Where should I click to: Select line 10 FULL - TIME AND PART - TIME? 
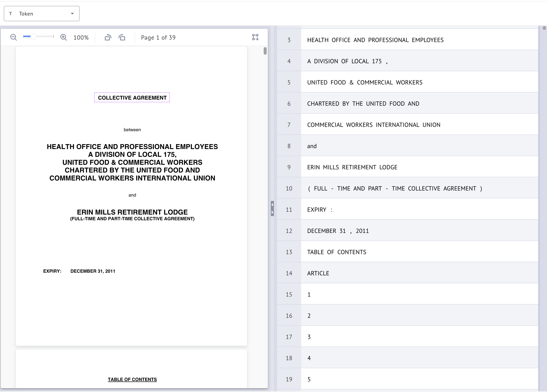click(x=407, y=188)
